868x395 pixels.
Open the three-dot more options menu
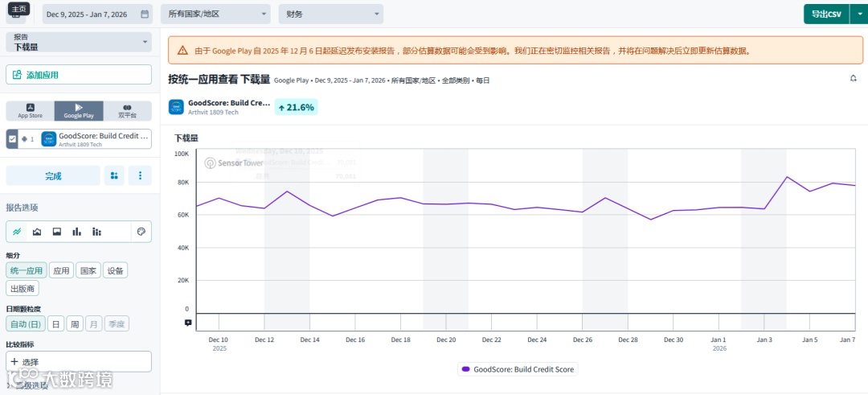[140, 175]
